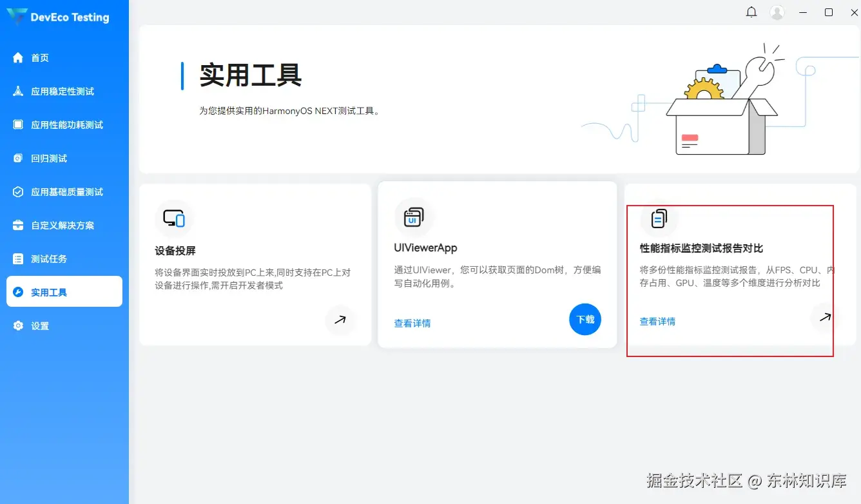Open report comparison with its arrow button
Viewport: 861px width, 504px height.
825,317
